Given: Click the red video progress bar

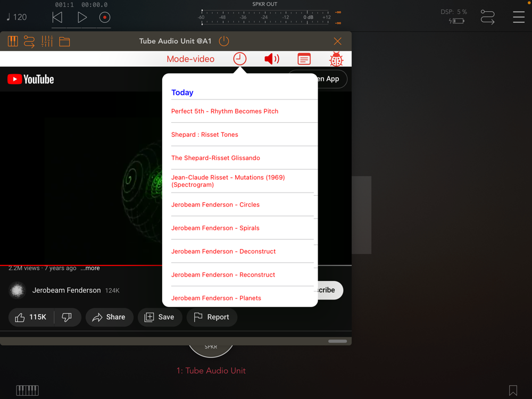Looking at the screenshot, I should click(81, 265).
